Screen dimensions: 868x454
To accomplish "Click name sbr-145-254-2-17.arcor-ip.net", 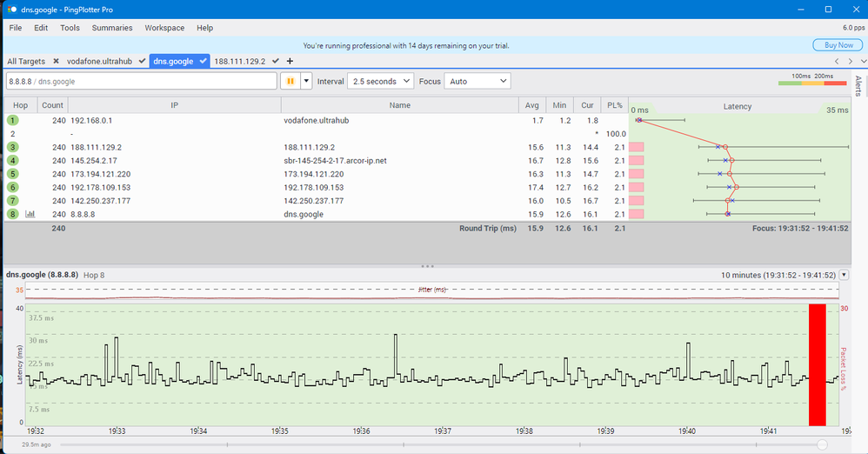I will [x=335, y=161].
